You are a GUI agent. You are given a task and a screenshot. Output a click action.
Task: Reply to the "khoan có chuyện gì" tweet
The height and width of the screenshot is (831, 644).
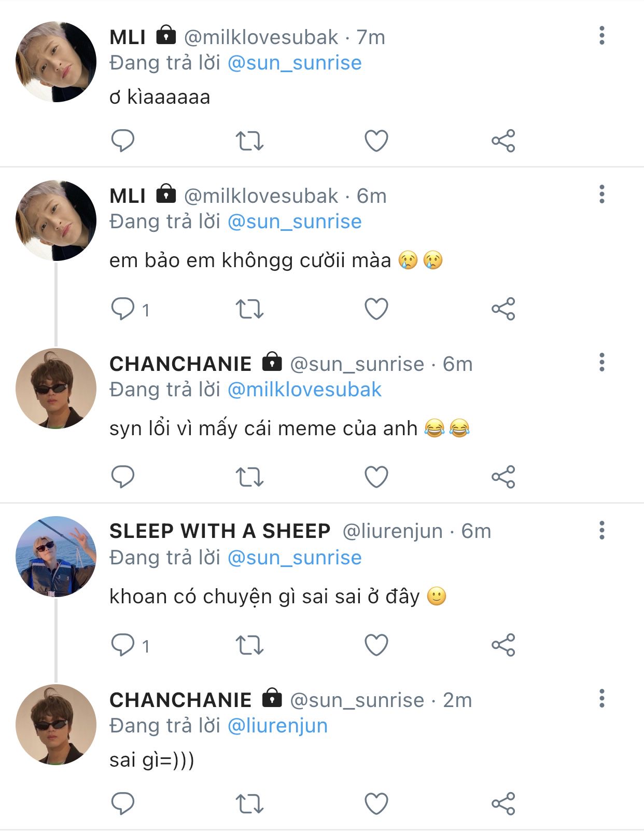click(123, 645)
